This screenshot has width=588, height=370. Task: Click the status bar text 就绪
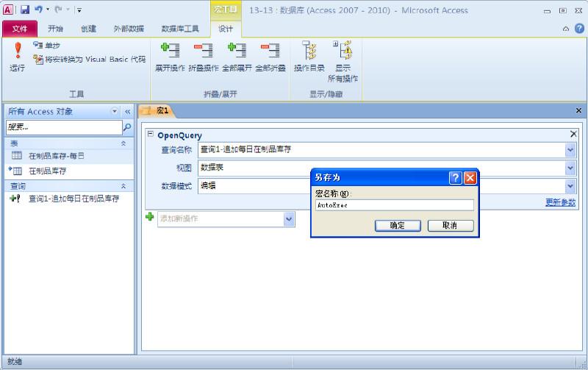(x=15, y=361)
